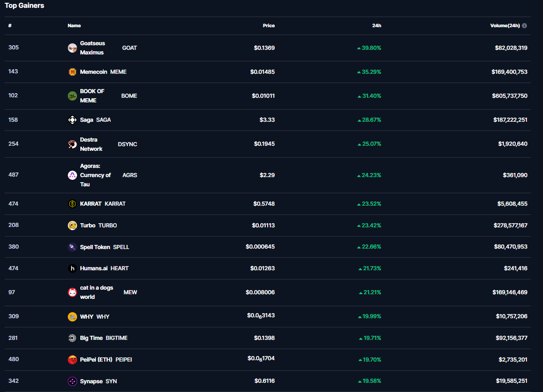The width and height of the screenshot is (543, 392).
Task: Click the WHY coin logo
Action: pyautogui.click(x=72, y=316)
